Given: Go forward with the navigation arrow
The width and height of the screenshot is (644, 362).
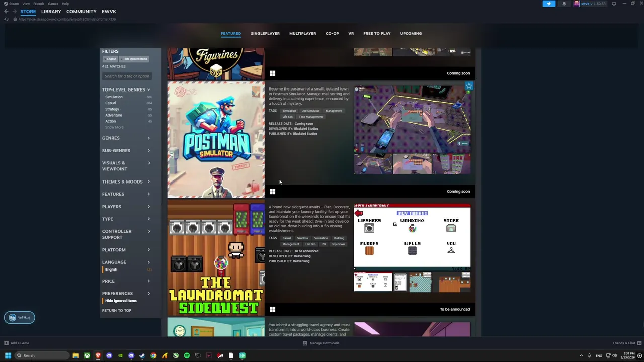Looking at the screenshot, I should [x=14, y=11].
